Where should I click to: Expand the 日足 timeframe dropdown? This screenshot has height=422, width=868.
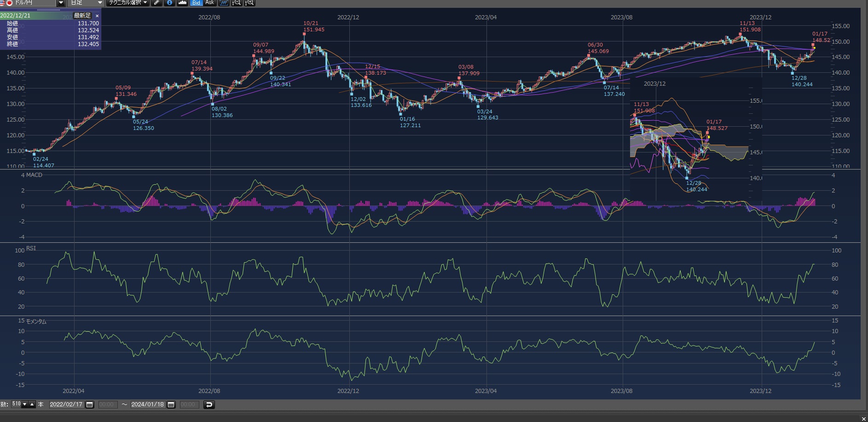pos(100,3)
